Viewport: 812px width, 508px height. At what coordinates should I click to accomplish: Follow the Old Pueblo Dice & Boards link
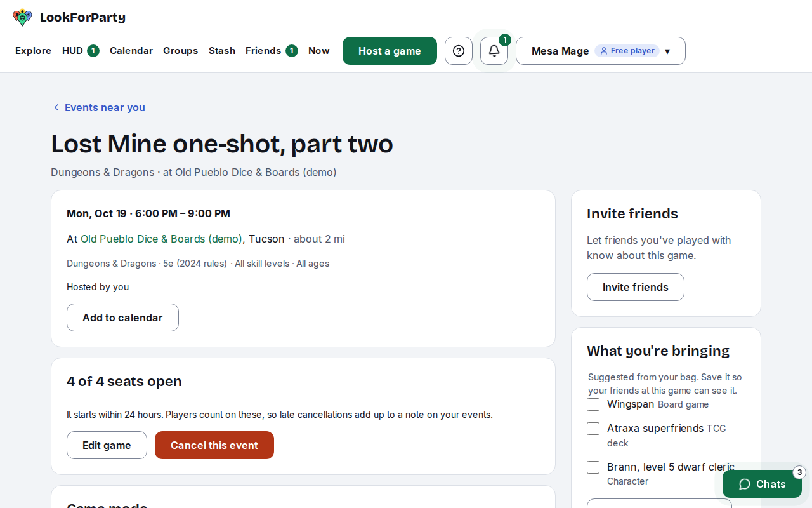click(x=161, y=239)
